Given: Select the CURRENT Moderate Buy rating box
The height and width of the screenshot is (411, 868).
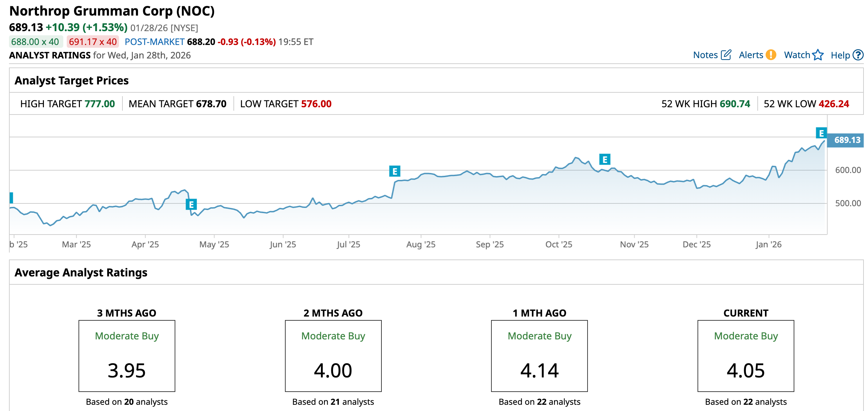Looking at the screenshot, I should point(746,356).
